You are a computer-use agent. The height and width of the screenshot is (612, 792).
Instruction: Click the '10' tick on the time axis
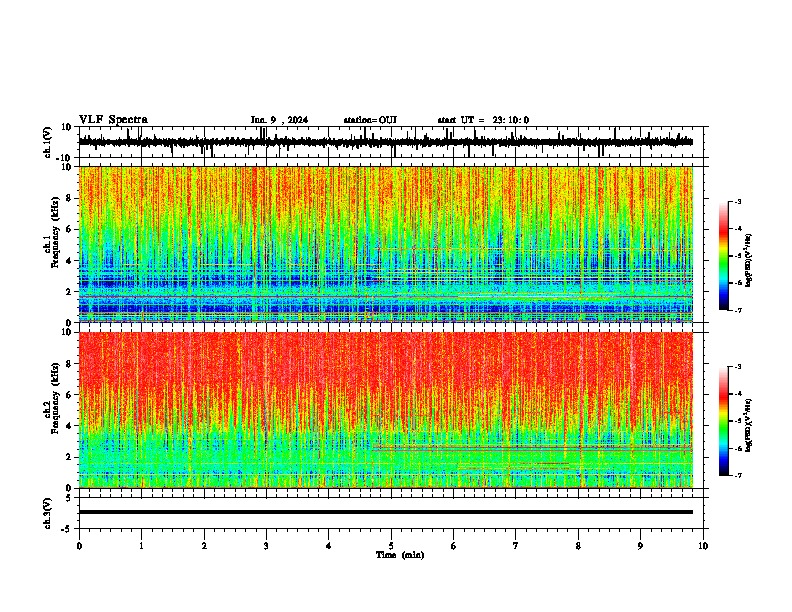703,546
